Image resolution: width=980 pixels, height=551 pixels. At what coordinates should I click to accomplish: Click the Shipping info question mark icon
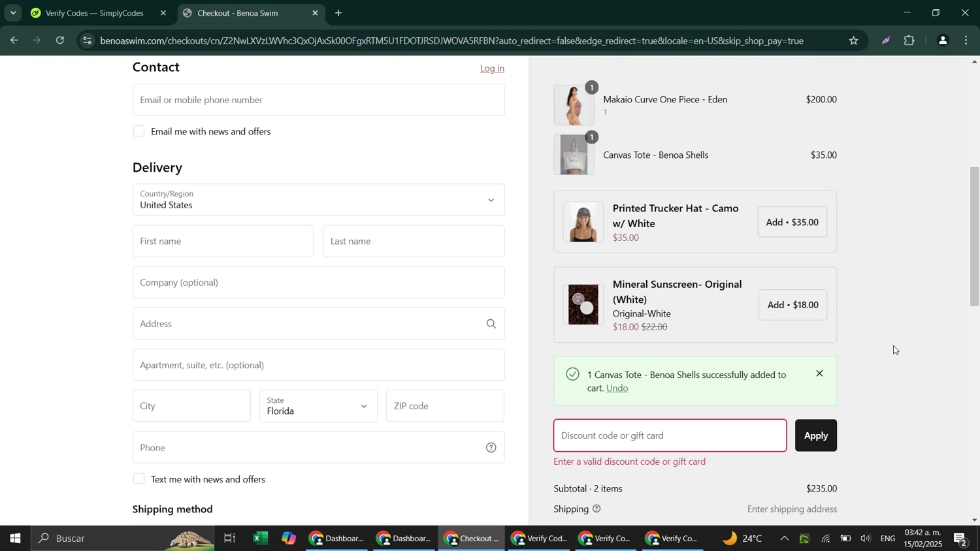pyautogui.click(x=596, y=509)
